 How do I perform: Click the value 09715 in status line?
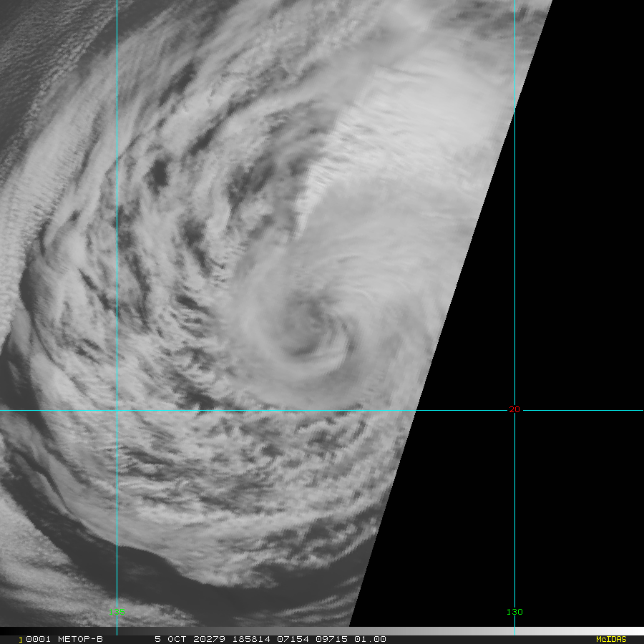click(331, 639)
